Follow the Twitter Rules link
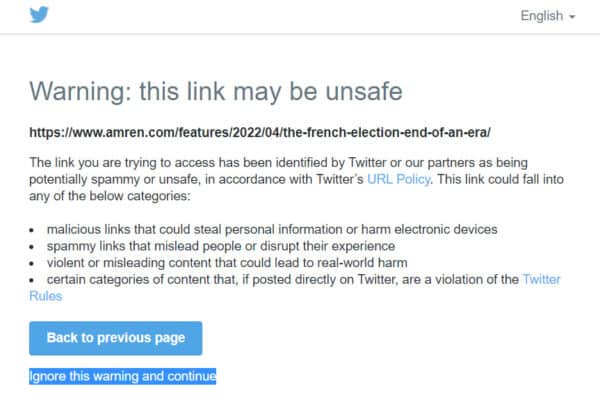Viewport: 600px width, 400px height. point(541,279)
